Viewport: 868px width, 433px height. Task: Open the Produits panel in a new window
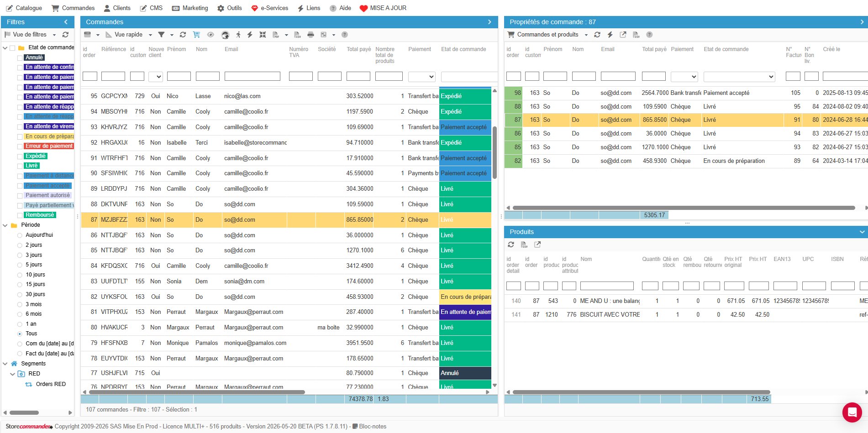[537, 245]
